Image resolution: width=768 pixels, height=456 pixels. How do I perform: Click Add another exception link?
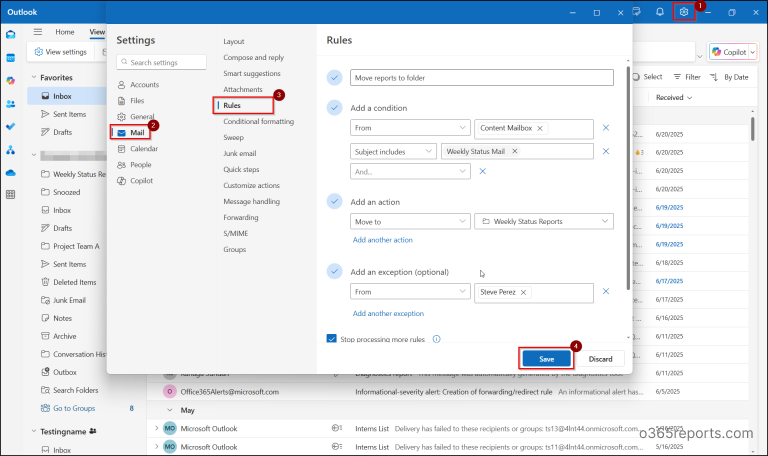[388, 313]
